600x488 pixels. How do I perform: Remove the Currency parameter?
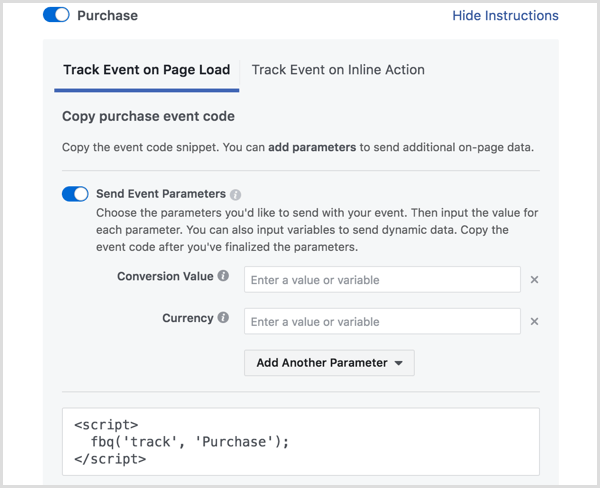534,322
